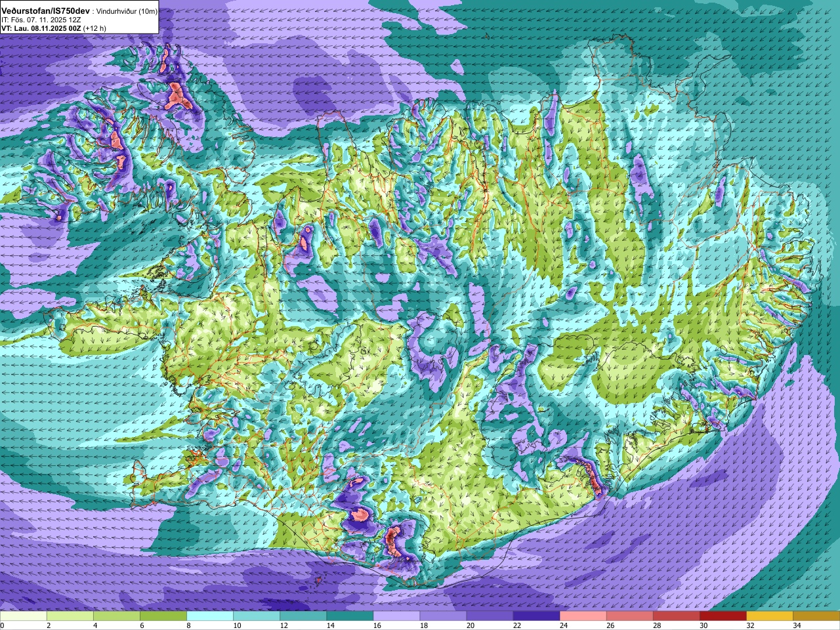Click the yellow 32–34 legend swatch

pos(769,616)
